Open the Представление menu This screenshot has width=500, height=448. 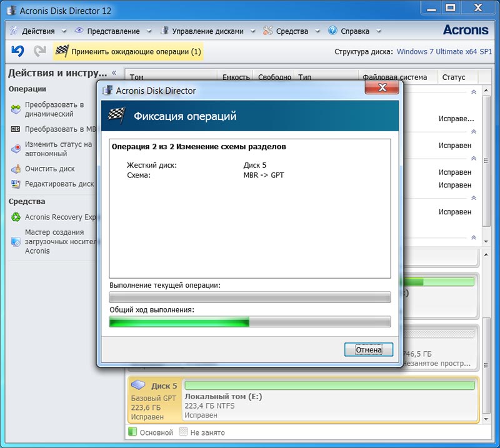click(113, 31)
